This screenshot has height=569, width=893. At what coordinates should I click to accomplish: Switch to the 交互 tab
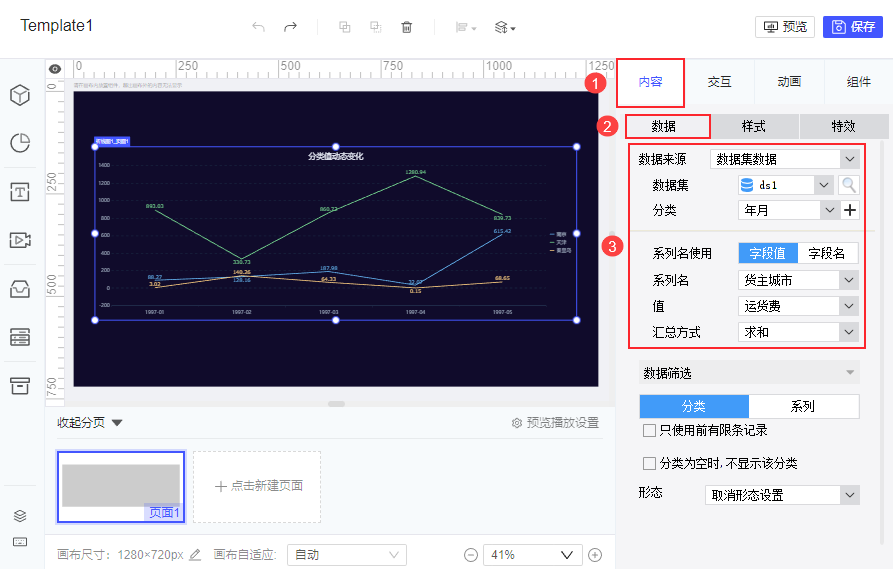coord(719,82)
